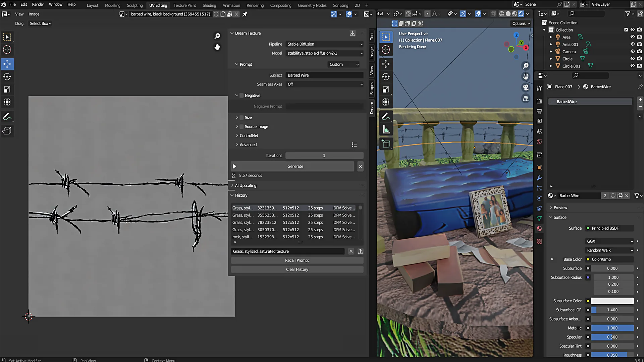Click the Subject field containing Barbed Wire
This screenshot has height=362, width=644.
[324, 75]
